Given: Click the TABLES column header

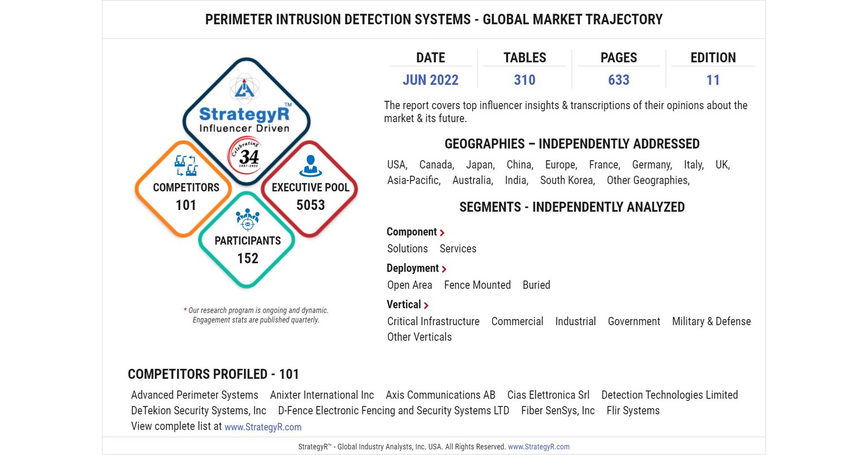Looking at the screenshot, I should (525, 58).
